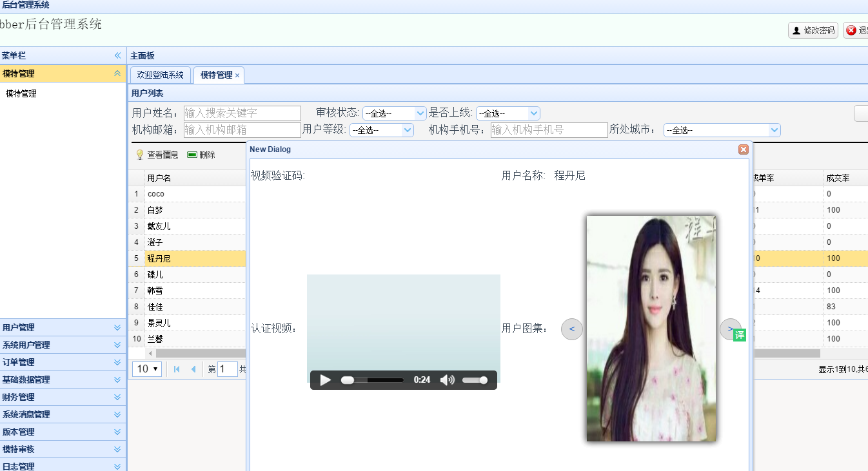The width and height of the screenshot is (868, 471).
Task: Click the lightbulb 查看信息 icon
Action: (140, 155)
